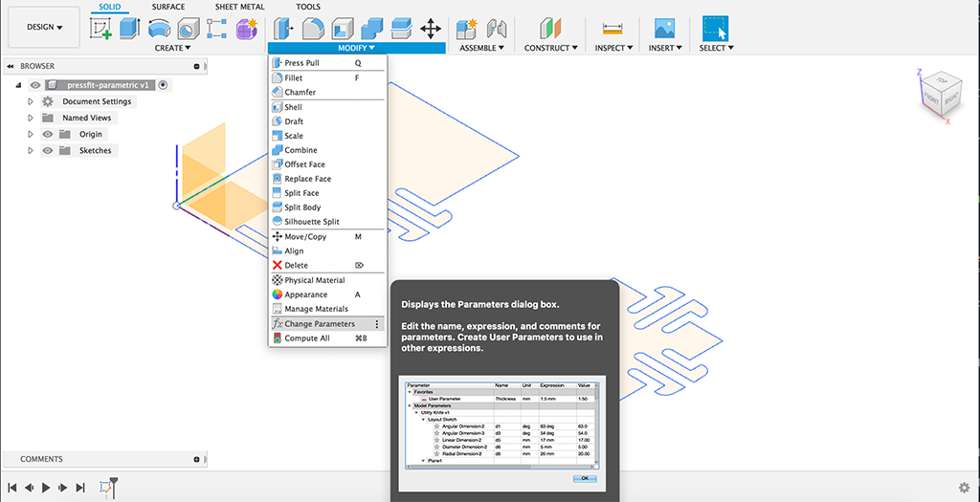Collapse pressfit-parametric v1 tree node

pyautogui.click(x=18, y=85)
